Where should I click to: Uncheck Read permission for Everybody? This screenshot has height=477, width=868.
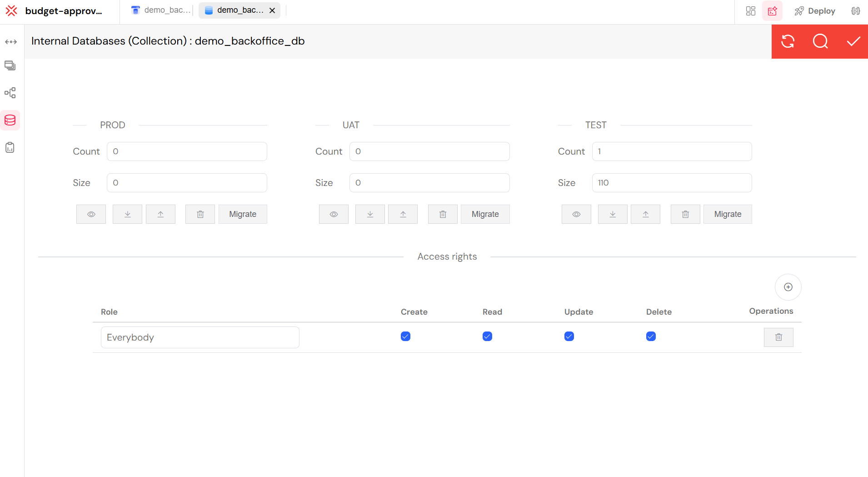tap(487, 336)
